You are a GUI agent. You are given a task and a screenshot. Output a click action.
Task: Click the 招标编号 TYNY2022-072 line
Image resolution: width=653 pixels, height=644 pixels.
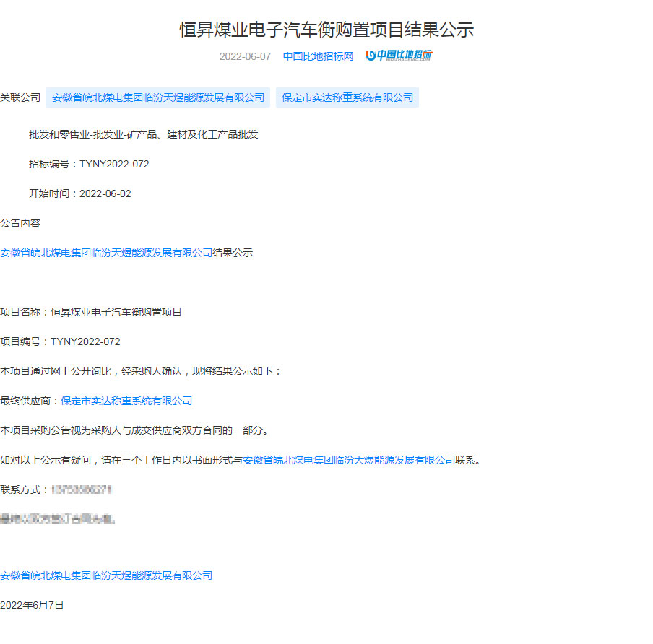(x=89, y=164)
